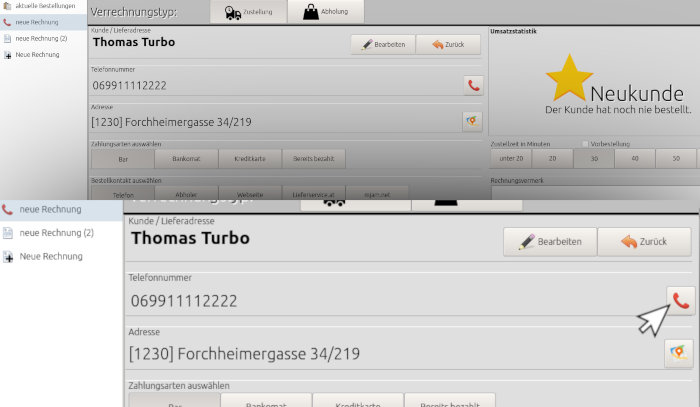Screen dimensions: 700x407
Task: Set delivery time to 40 minutes
Action: click(635, 159)
